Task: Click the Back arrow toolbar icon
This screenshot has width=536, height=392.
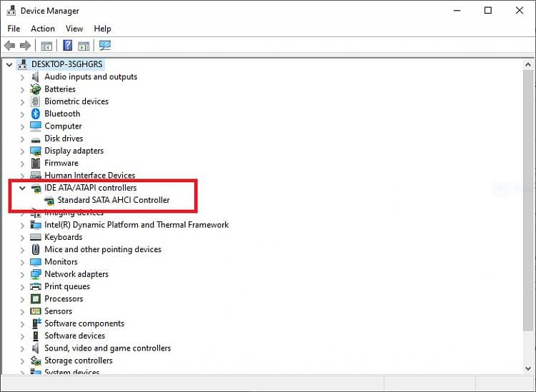Action: (9, 46)
